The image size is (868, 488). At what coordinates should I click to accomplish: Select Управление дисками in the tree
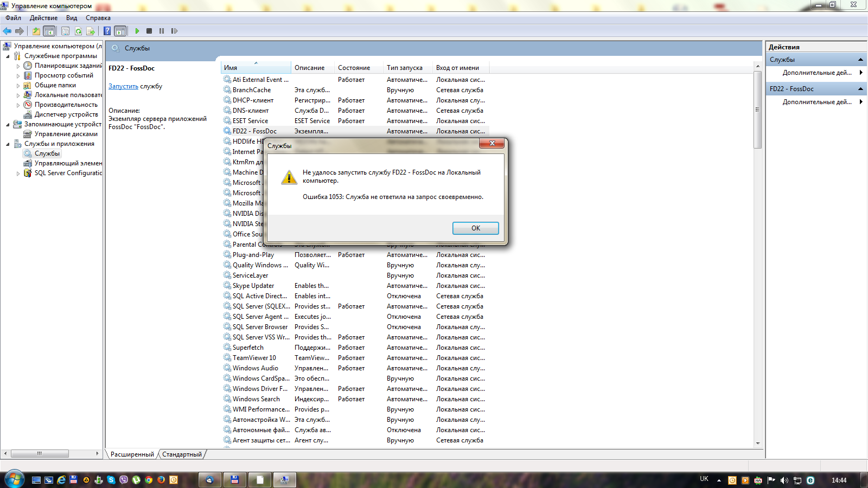(x=66, y=134)
